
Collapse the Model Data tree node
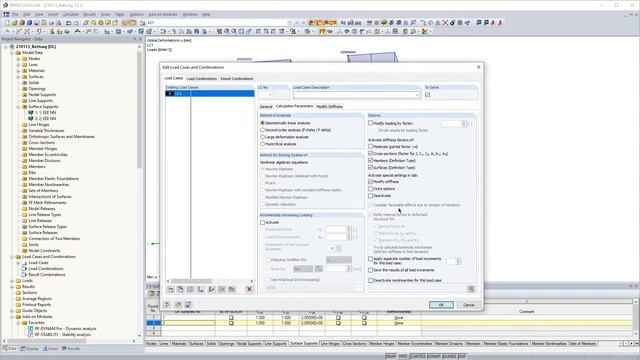(12, 53)
